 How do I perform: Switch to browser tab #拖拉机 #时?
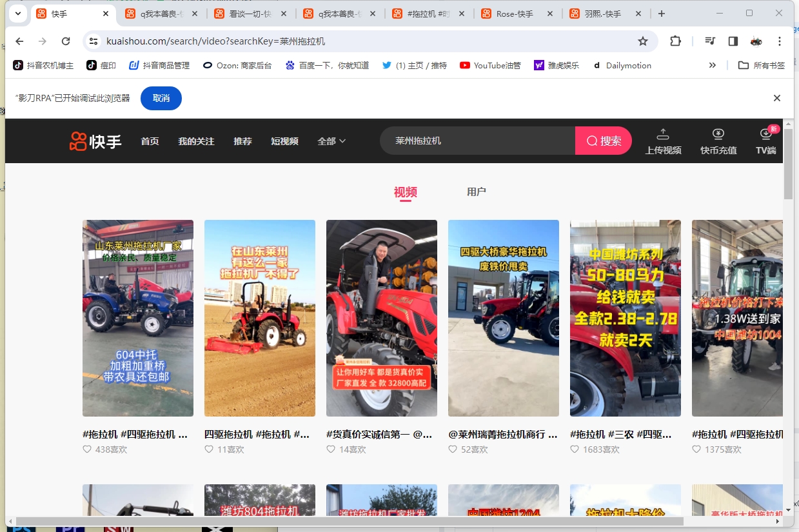point(429,14)
